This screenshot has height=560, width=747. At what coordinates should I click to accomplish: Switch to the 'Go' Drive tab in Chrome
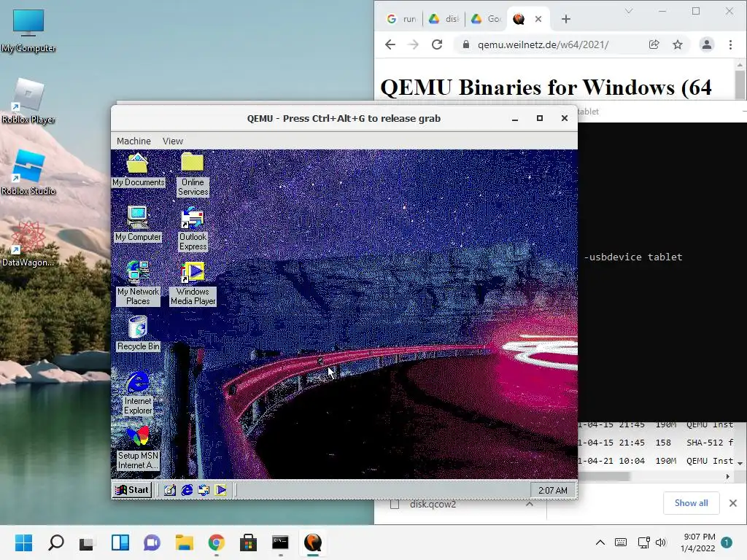(x=486, y=19)
